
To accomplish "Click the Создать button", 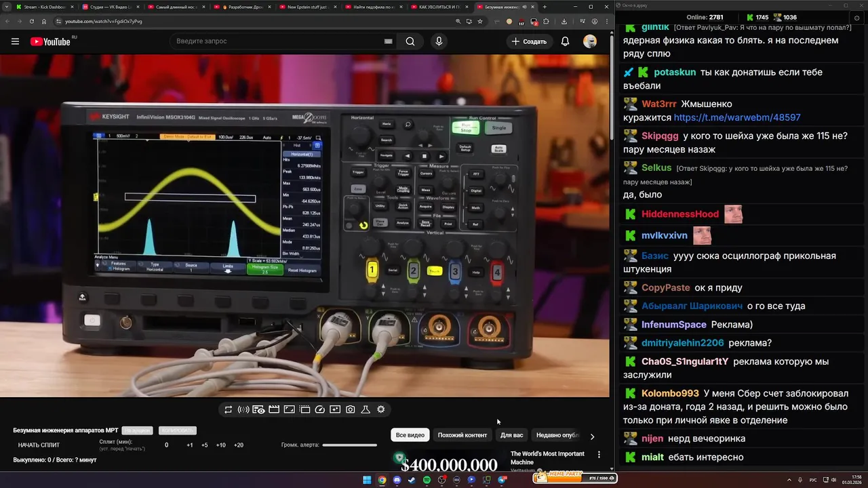I will pyautogui.click(x=529, y=41).
